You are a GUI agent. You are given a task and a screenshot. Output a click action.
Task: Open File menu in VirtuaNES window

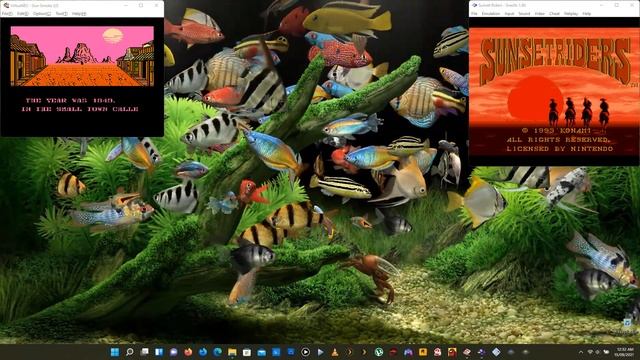tap(7, 13)
